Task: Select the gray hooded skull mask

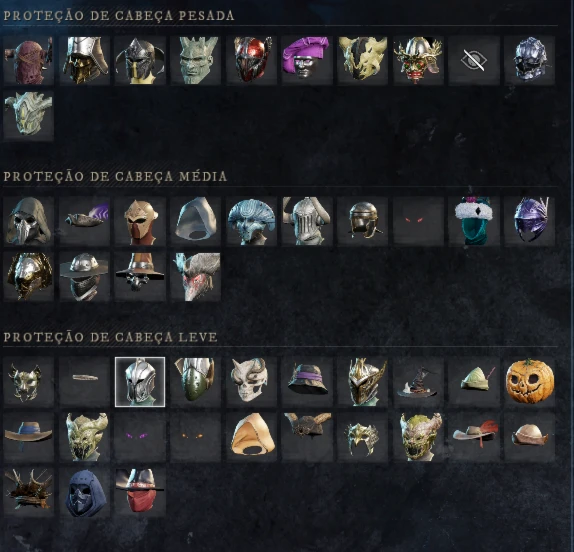Action: click(x=29, y=221)
